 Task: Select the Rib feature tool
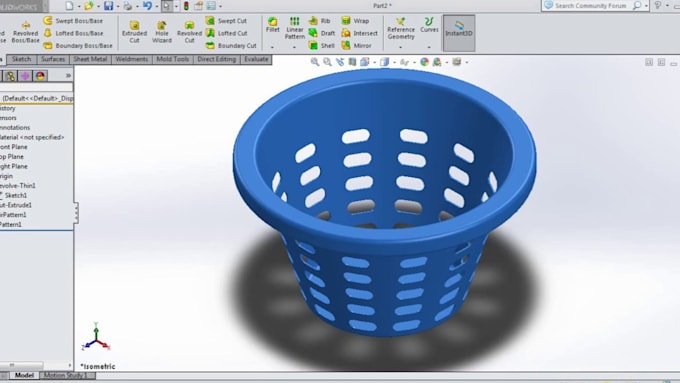point(319,21)
